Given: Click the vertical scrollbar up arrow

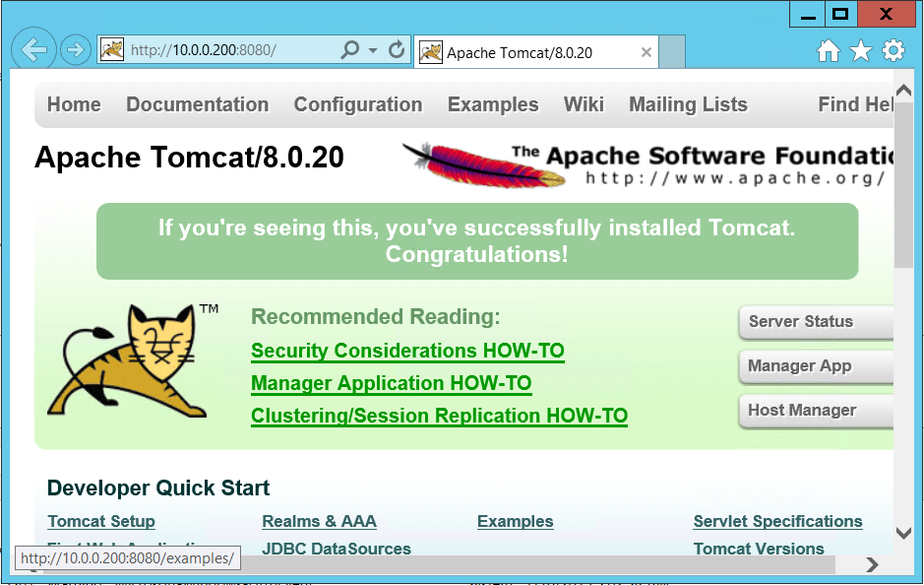Looking at the screenshot, I should [903, 91].
